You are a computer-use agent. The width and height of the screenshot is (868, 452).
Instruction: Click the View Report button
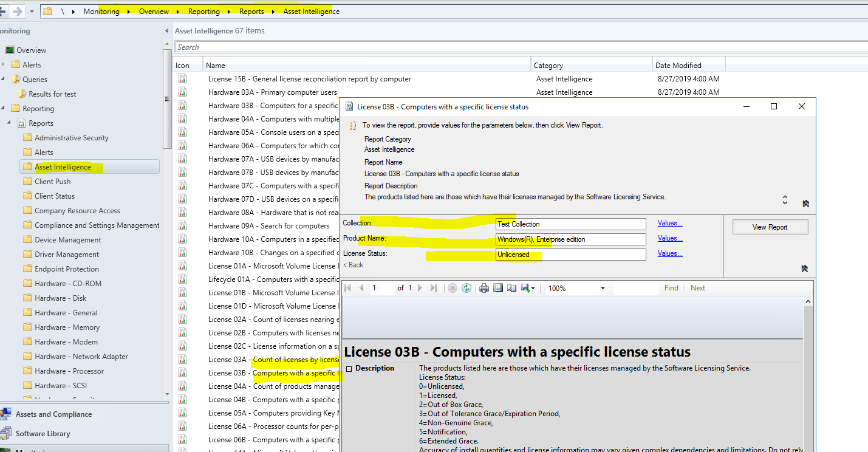coord(770,227)
